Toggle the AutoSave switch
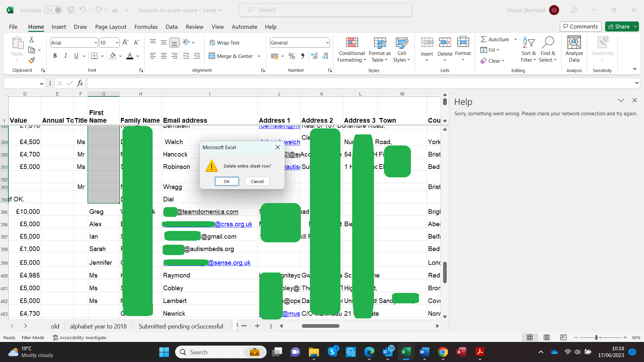 54,10
